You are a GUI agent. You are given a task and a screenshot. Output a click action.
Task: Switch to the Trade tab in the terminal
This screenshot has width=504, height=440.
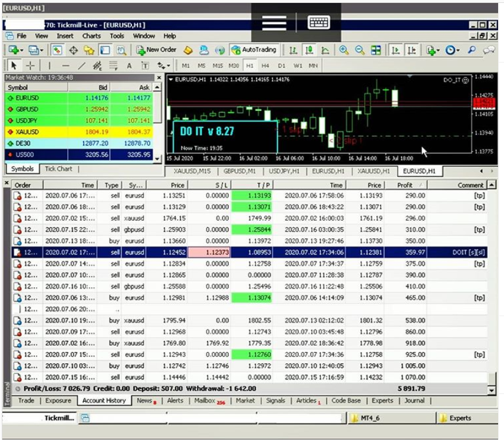pyautogui.click(x=26, y=400)
